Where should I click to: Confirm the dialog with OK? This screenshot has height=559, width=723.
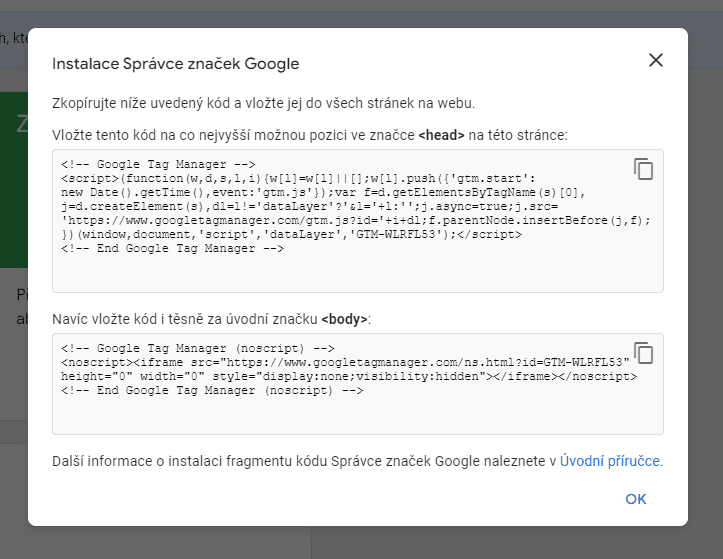(635, 499)
